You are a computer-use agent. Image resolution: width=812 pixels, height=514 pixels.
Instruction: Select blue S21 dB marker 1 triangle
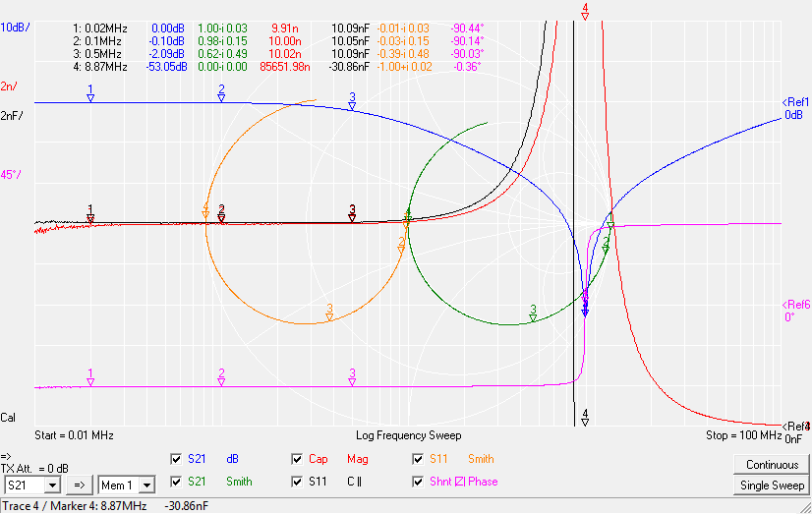(x=90, y=98)
